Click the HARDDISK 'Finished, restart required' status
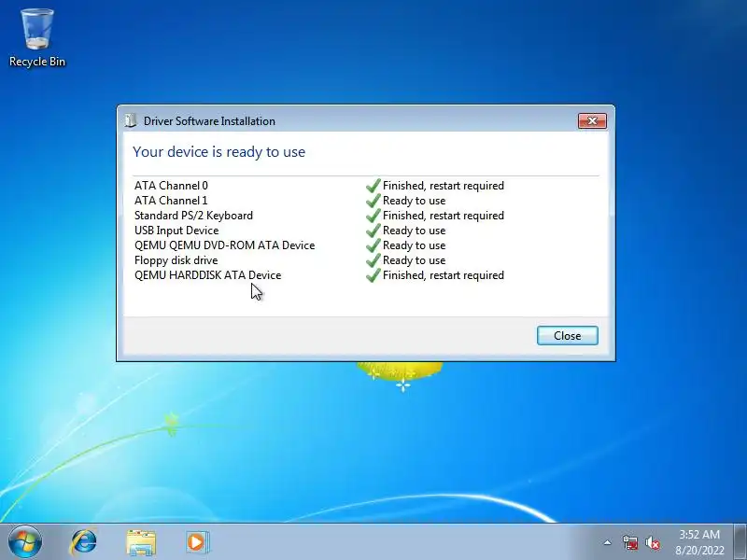 click(x=443, y=275)
